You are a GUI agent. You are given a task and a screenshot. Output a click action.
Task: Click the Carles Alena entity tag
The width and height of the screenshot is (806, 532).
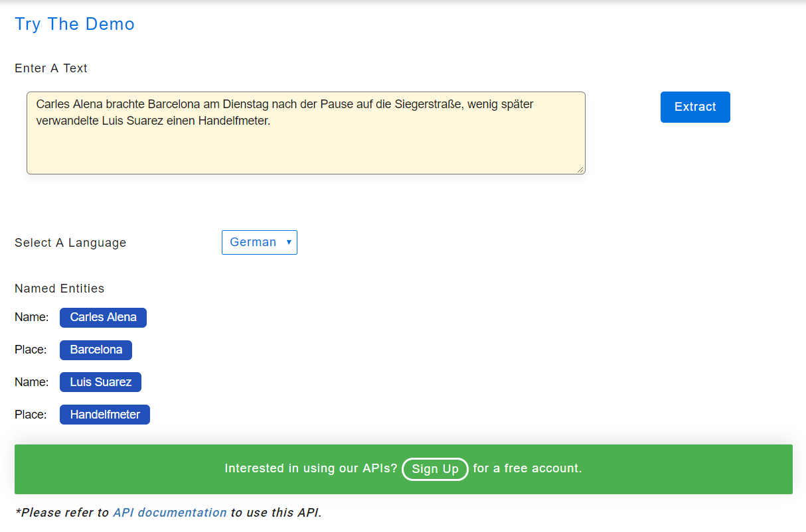tap(103, 317)
